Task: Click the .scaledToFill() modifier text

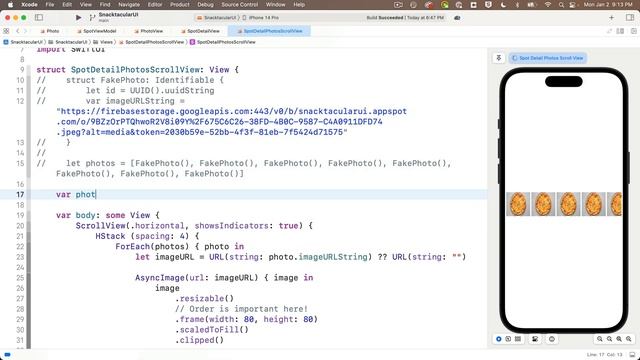Action: tap(212, 330)
